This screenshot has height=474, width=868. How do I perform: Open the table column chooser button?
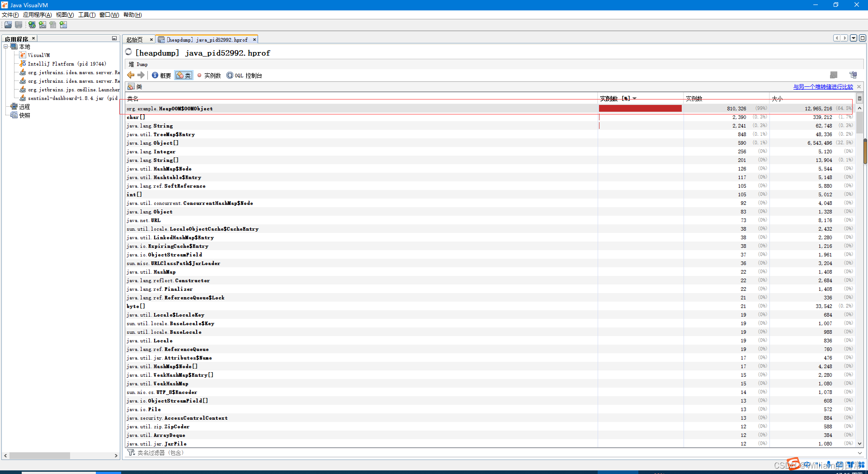coord(859,98)
